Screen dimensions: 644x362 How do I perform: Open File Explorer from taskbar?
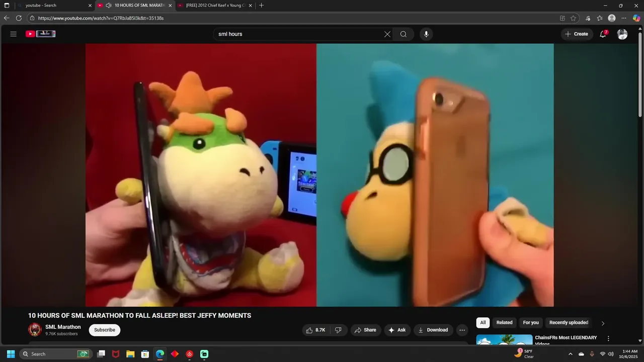coord(130,354)
